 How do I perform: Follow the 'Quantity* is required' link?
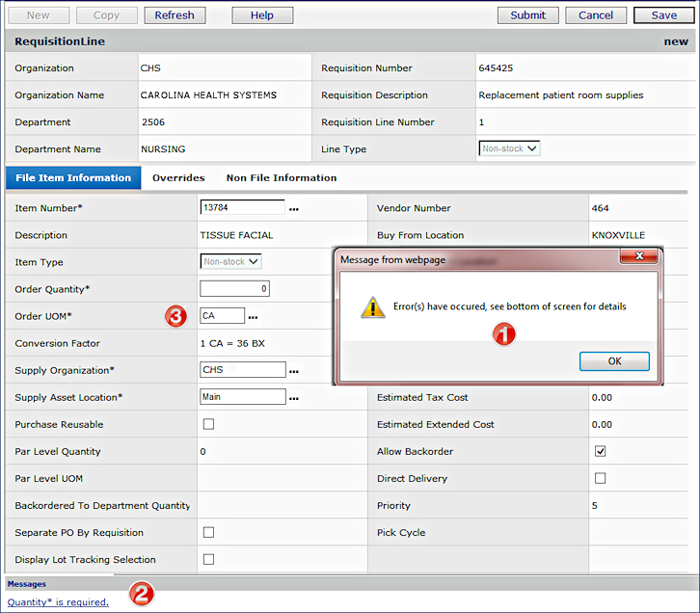coord(58,602)
